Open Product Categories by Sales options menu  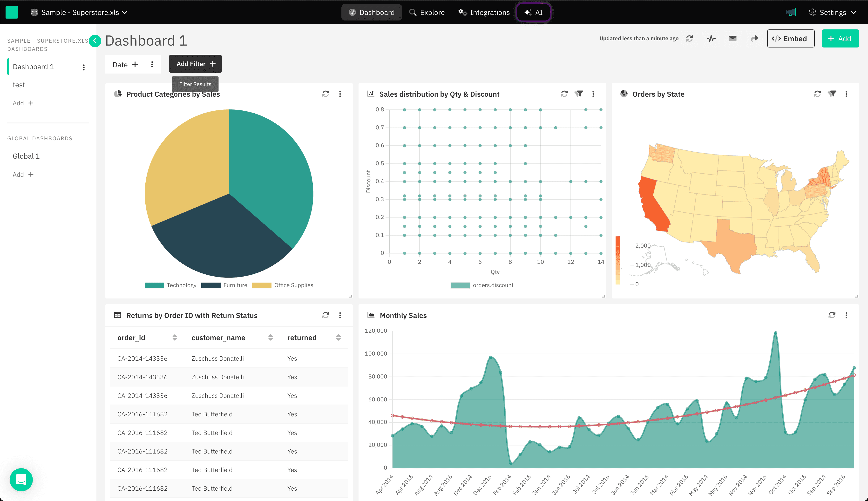(x=340, y=94)
